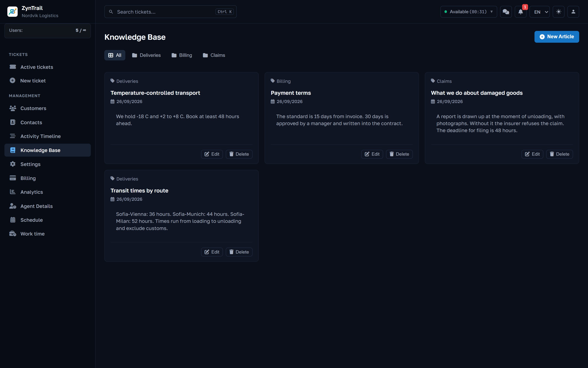Edit Transit times by route article
Viewport: 588px width, 368px height.
[212, 252]
